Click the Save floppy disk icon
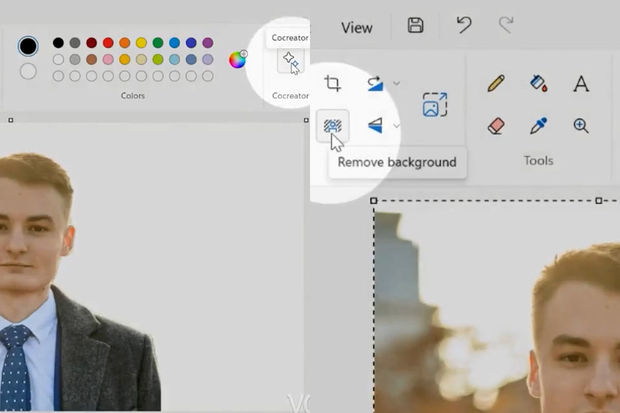This screenshot has height=413, width=620. pos(416,26)
